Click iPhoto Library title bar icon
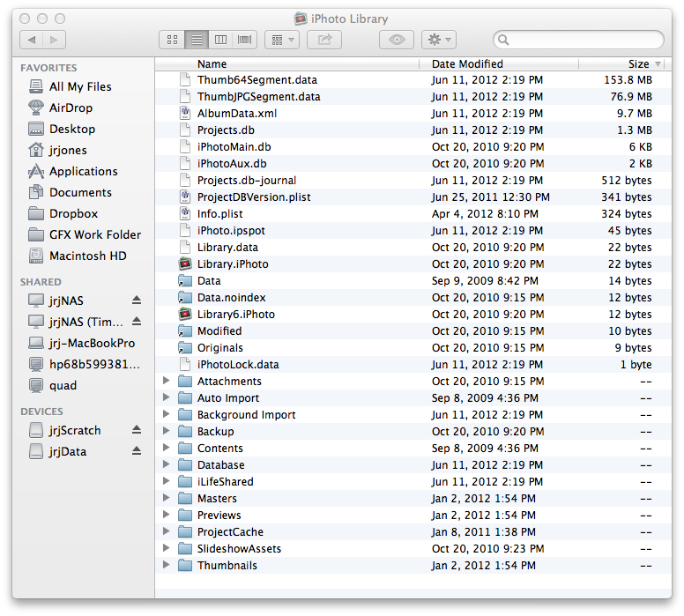Image resolution: width=684 pixels, height=616 pixels. tap(300, 19)
